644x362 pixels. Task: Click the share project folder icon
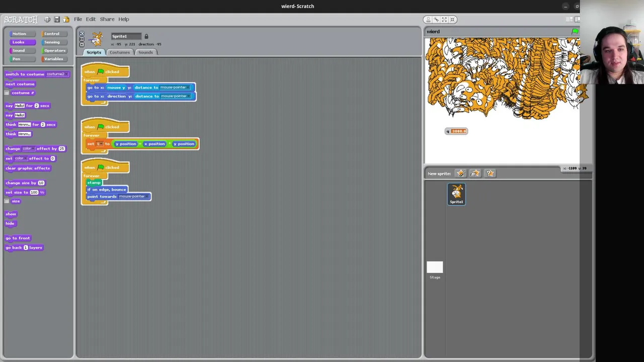pyautogui.click(x=66, y=19)
